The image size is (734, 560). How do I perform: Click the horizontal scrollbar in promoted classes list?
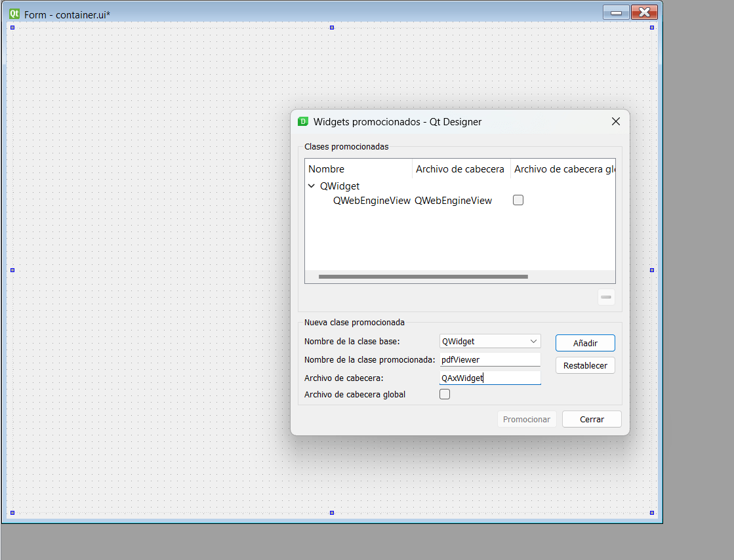click(x=423, y=277)
